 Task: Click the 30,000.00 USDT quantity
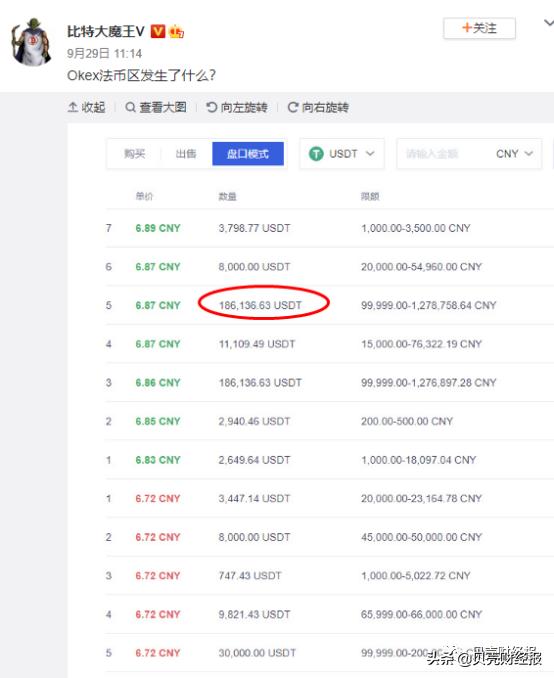[x=257, y=653]
